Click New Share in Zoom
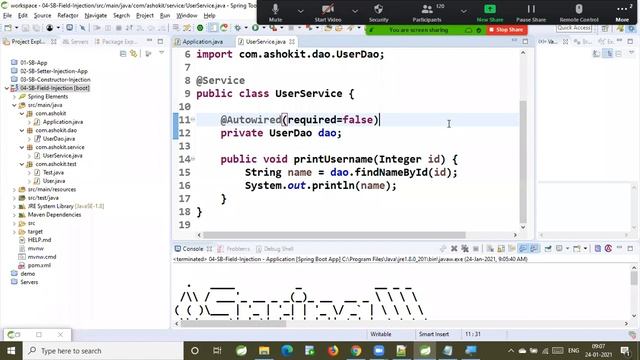This screenshot has width=640, height=360. point(490,13)
